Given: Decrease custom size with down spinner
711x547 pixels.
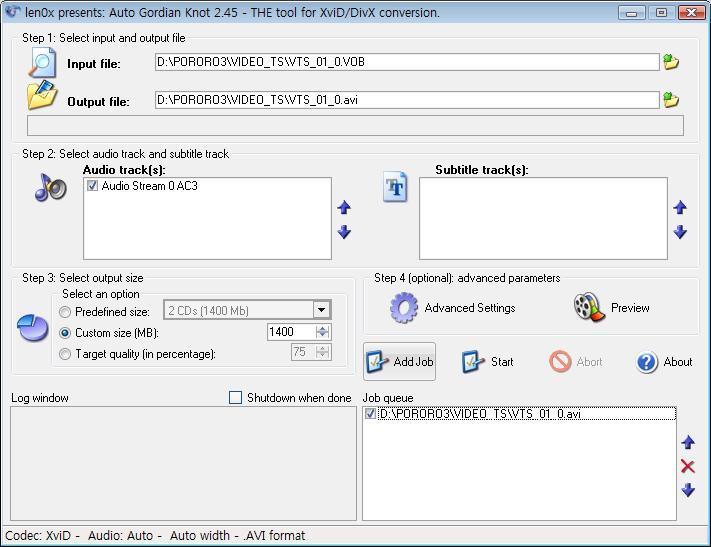Looking at the screenshot, I should click(322, 335).
